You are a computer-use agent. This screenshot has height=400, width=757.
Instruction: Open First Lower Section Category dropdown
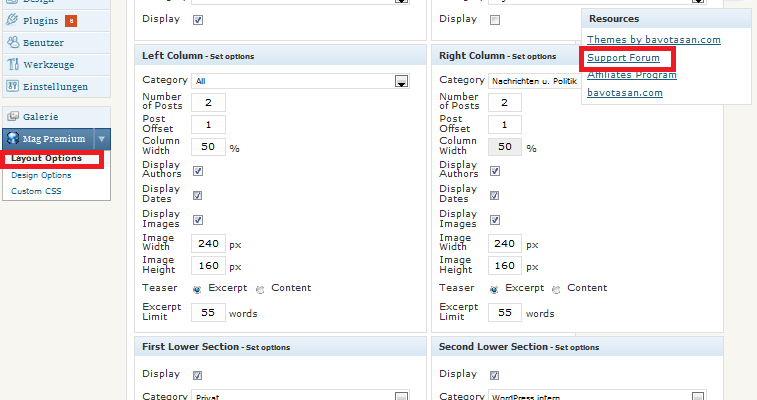[401, 397]
